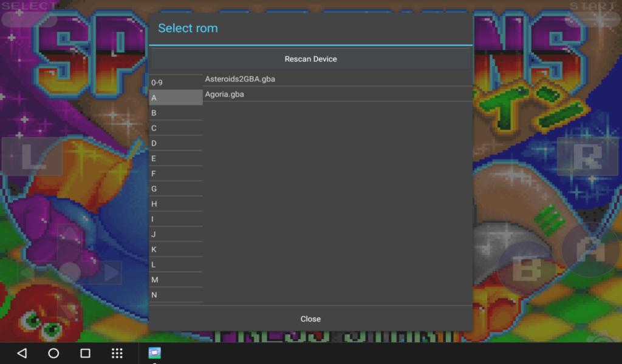622x364 pixels.
Task: Select the Asteroids2GBA.gba rom
Action: (338, 79)
